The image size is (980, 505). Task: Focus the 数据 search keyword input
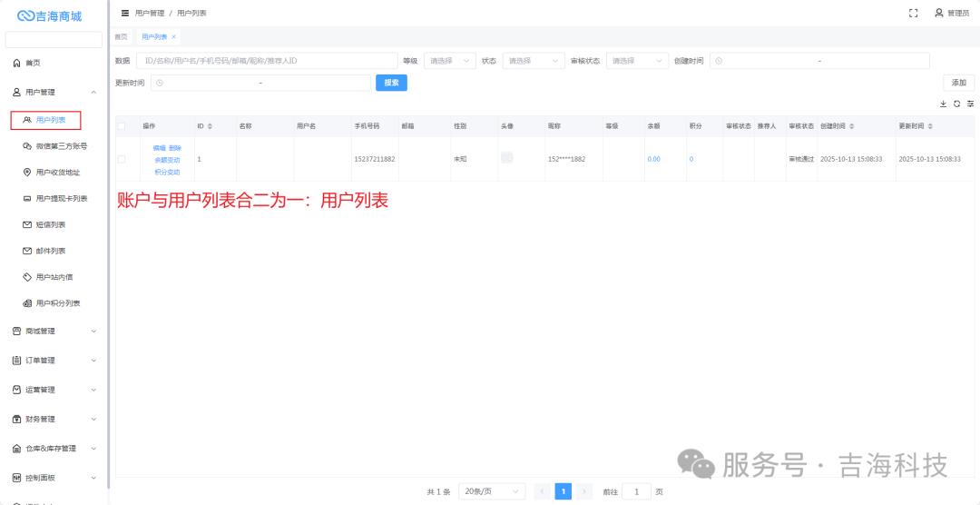coord(267,61)
